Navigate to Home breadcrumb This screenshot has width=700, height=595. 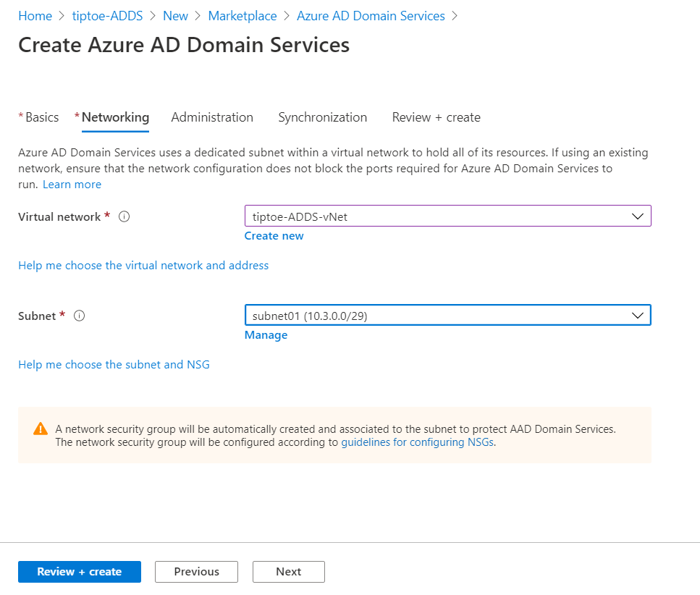[x=35, y=16]
